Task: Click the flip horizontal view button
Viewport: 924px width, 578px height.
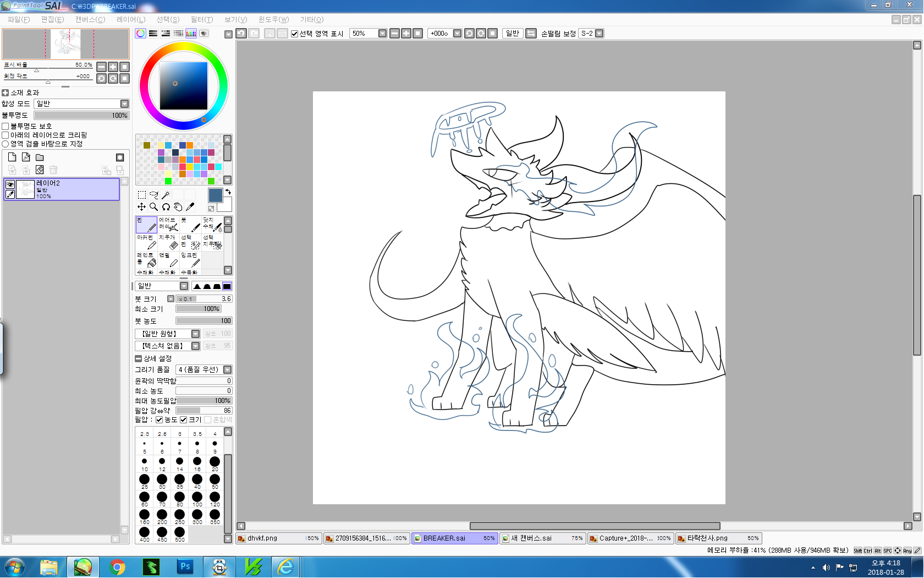Action: click(531, 34)
